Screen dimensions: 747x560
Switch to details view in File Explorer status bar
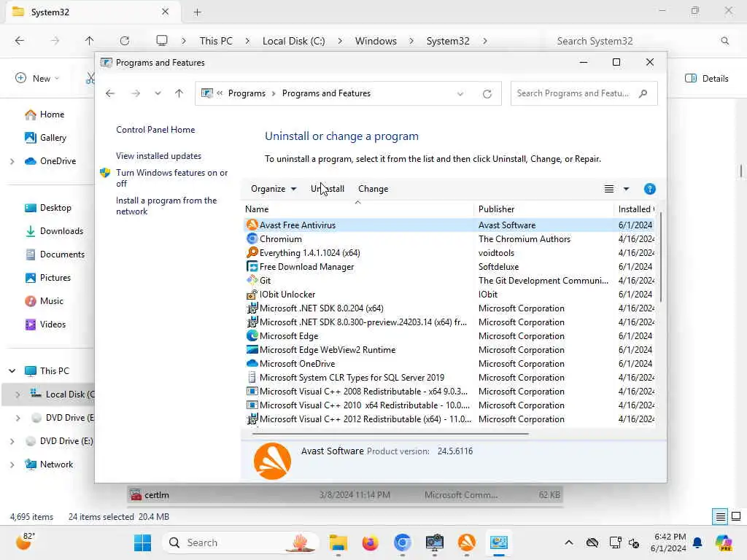point(720,516)
